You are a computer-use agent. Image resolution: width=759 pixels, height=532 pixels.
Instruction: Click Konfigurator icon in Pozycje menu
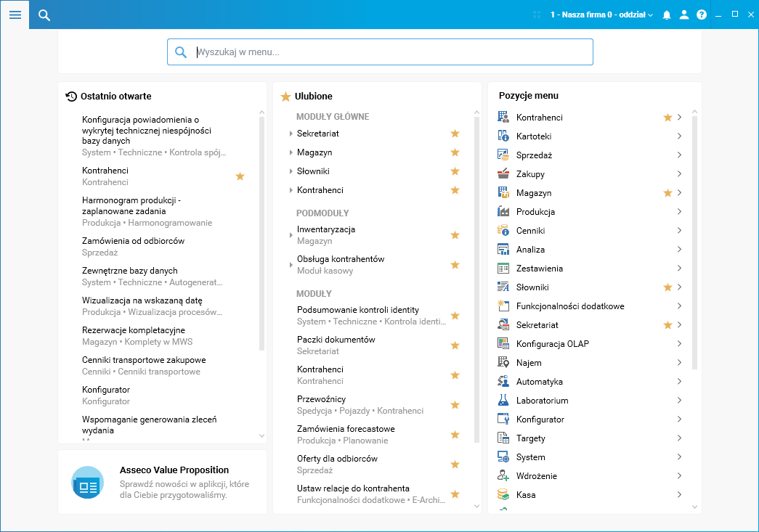pyautogui.click(x=503, y=419)
